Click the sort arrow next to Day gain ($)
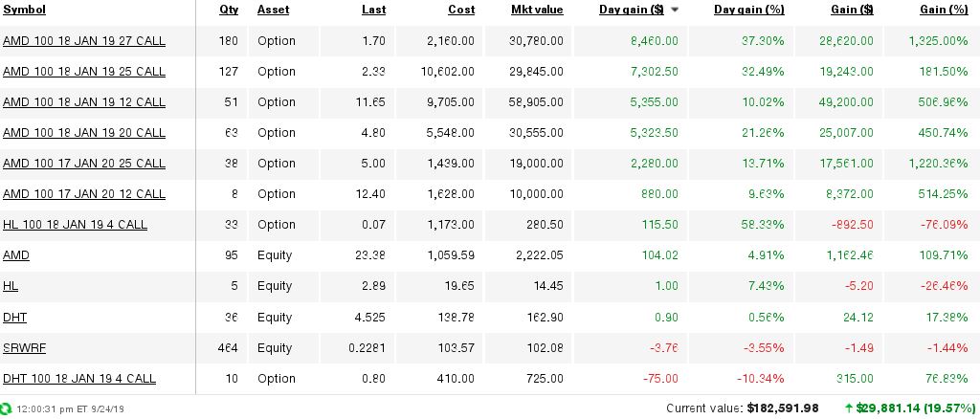This screenshot has height=419, width=980. [675, 10]
